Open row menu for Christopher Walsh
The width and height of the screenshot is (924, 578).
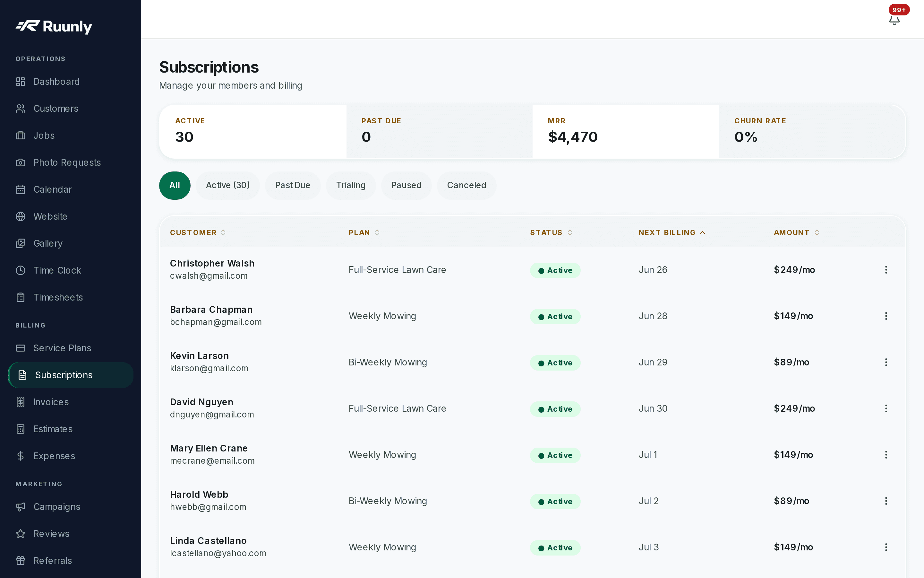pos(886,270)
